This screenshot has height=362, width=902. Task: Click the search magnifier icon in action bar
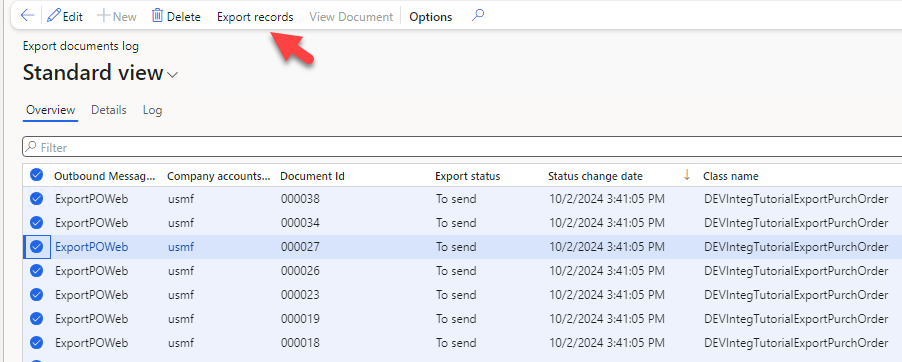477,16
